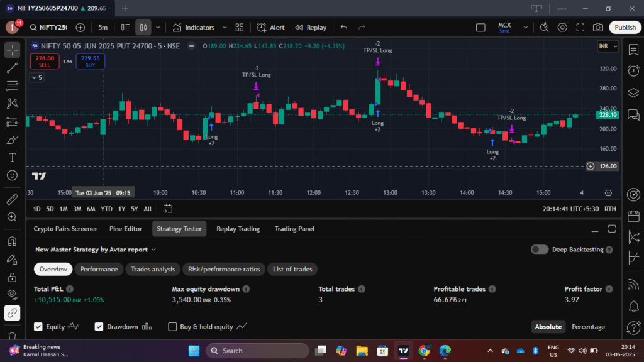Open the Indicators dialog
Screen dimensions: 644x362
[x=194, y=28]
